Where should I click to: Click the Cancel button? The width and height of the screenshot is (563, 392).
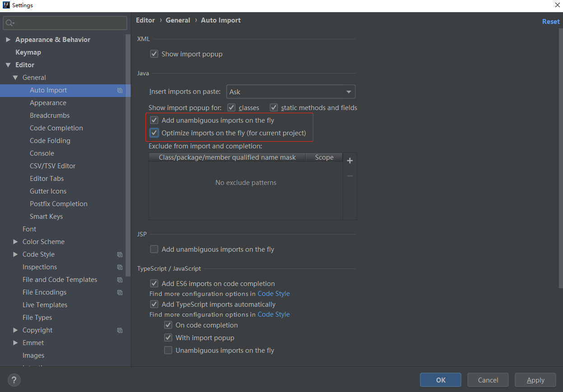488,380
